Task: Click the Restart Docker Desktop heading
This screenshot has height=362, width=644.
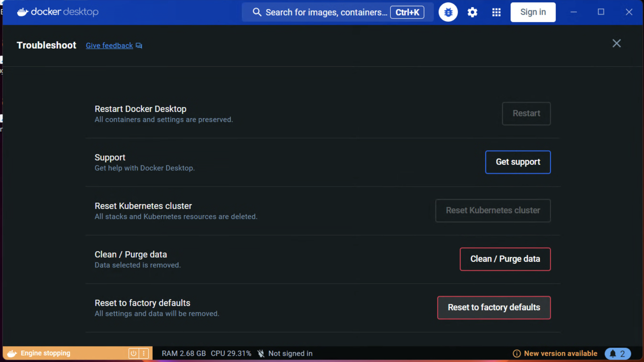Action: pyautogui.click(x=140, y=109)
